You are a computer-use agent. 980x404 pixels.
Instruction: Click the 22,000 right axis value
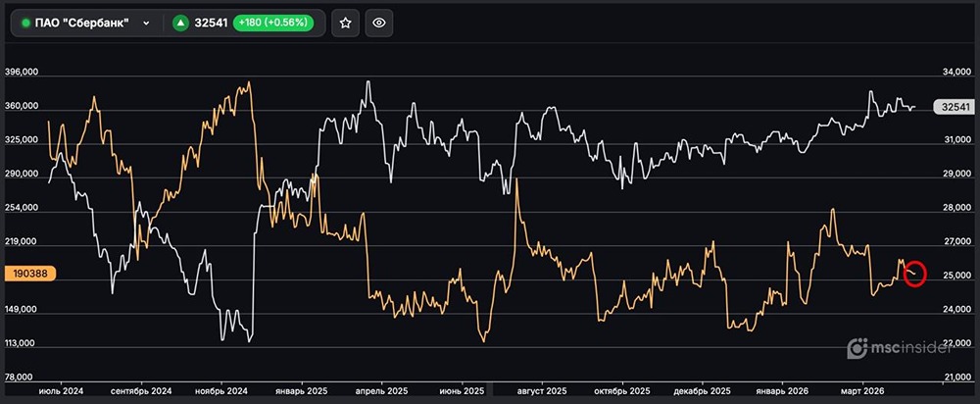956,343
